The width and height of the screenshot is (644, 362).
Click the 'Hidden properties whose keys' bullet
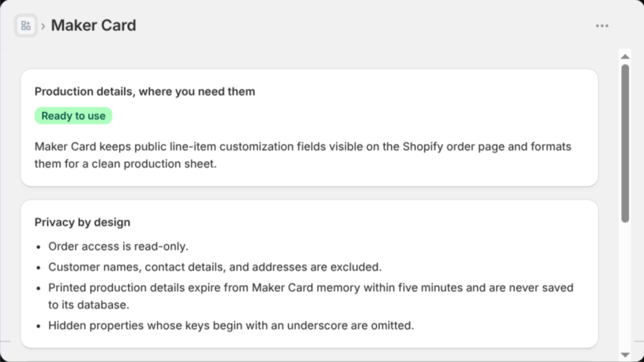pos(231,325)
